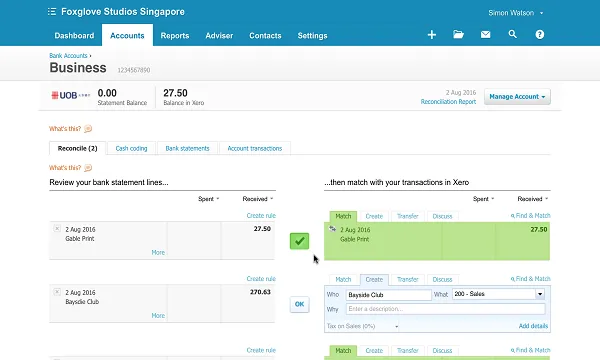This screenshot has height=360, width=600.
Task: Click the speech bubble next to top What's this?
Action: click(x=88, y=129)
